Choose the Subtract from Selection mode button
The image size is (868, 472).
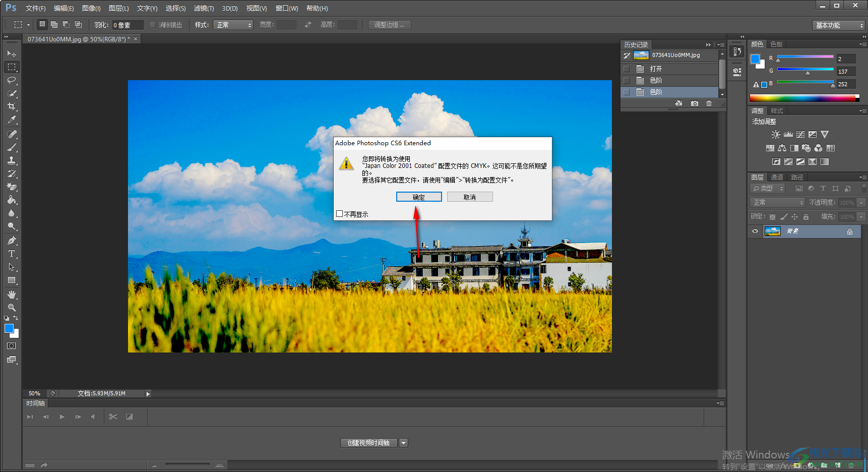(66, 24)
